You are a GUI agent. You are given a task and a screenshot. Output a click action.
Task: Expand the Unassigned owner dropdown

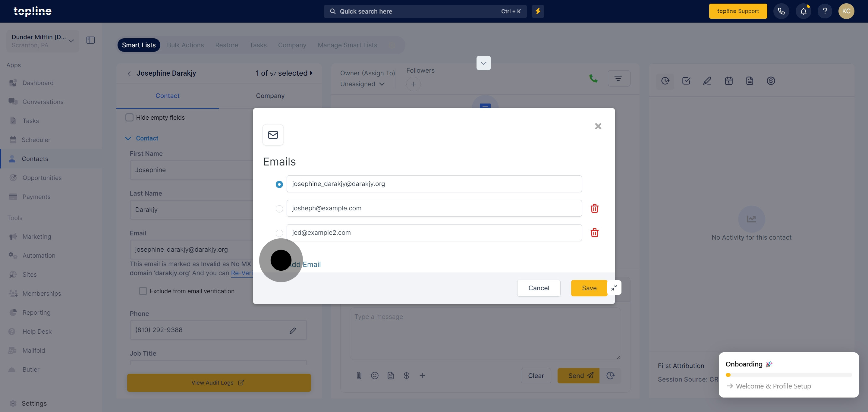pyautogui.click(x=363, y=84)
